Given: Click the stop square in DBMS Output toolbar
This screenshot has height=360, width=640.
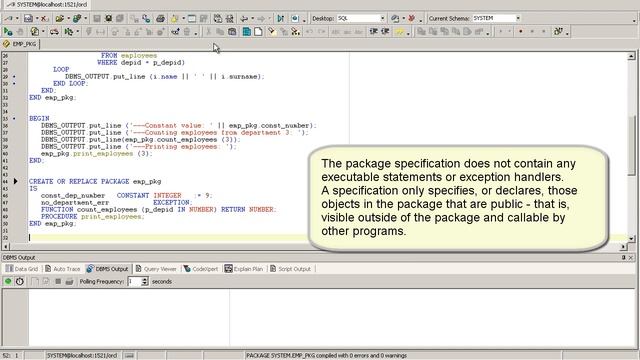Looking at the screenshot, I should [x=58, y=281].
